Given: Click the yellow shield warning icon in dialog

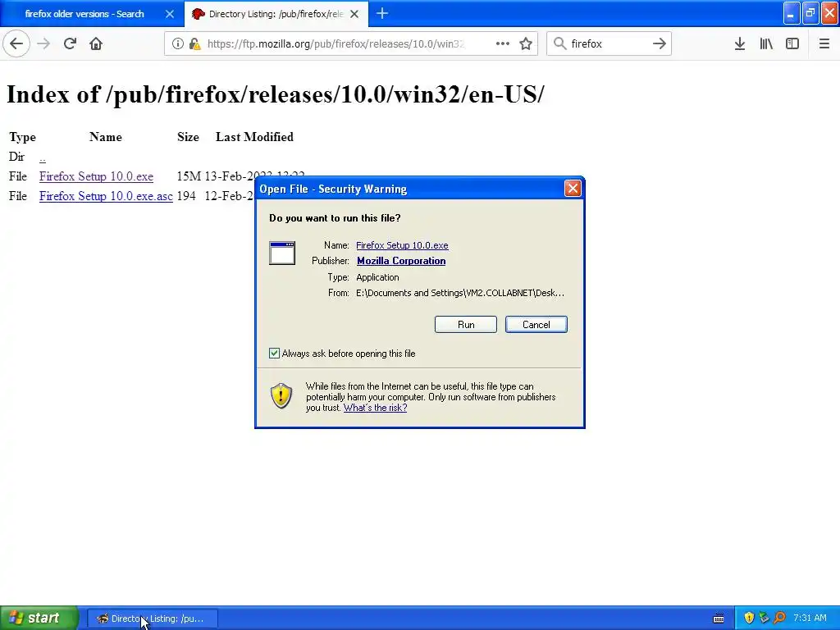Looking at the screenshot, I should pos(281,396).
